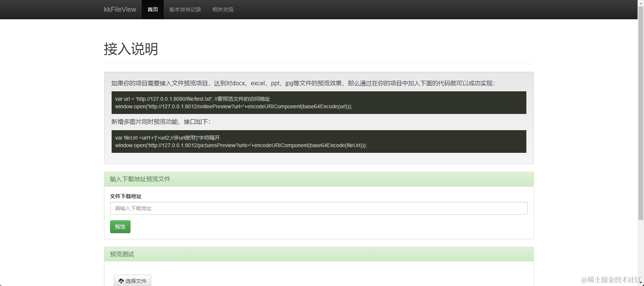The image size is (644, 286).
Task: Focus the 请输入下载地址 input field
Action: click(319, 208)
